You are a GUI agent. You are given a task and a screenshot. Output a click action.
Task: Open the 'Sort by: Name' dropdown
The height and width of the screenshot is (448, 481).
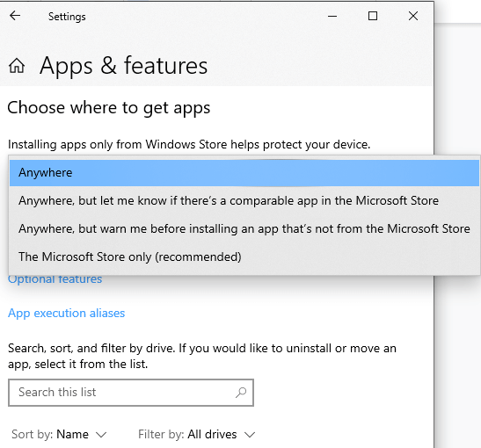click(x=59, y=435)
